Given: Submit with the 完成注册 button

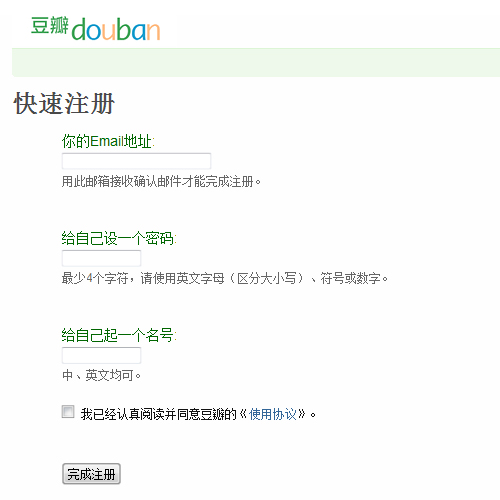Looking at the screenshot, I should [91, 474].
